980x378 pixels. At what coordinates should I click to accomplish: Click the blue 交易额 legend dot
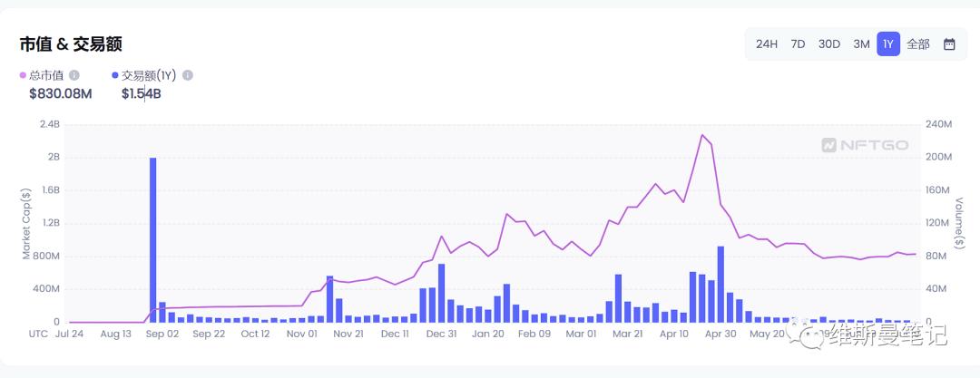coord(115,75)
